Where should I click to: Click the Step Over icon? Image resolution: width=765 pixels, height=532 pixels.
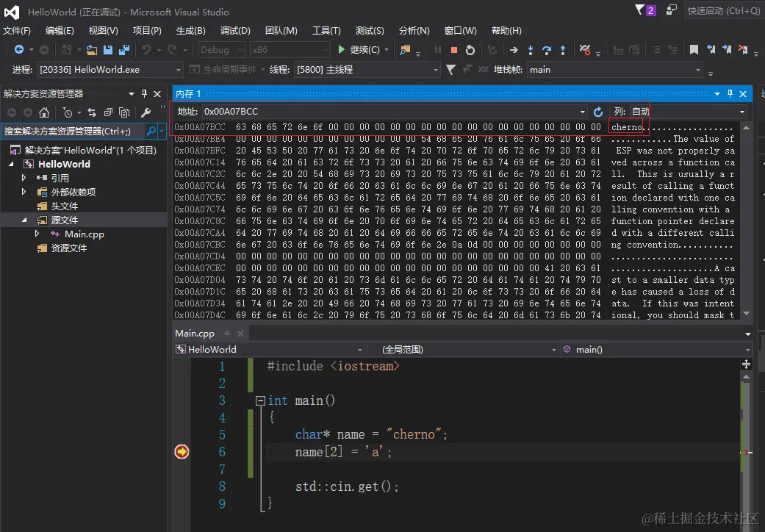click(547, 50)
